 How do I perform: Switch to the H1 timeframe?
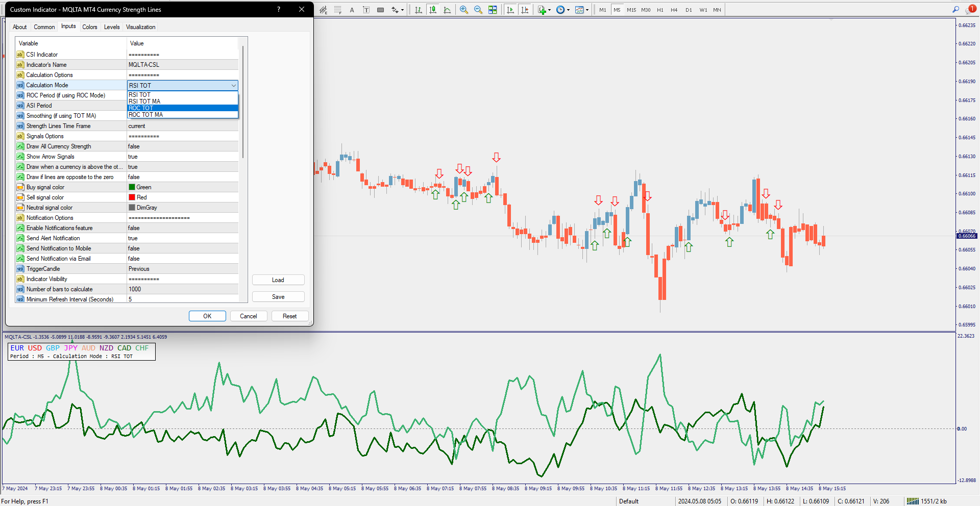(x=660, y=10)
